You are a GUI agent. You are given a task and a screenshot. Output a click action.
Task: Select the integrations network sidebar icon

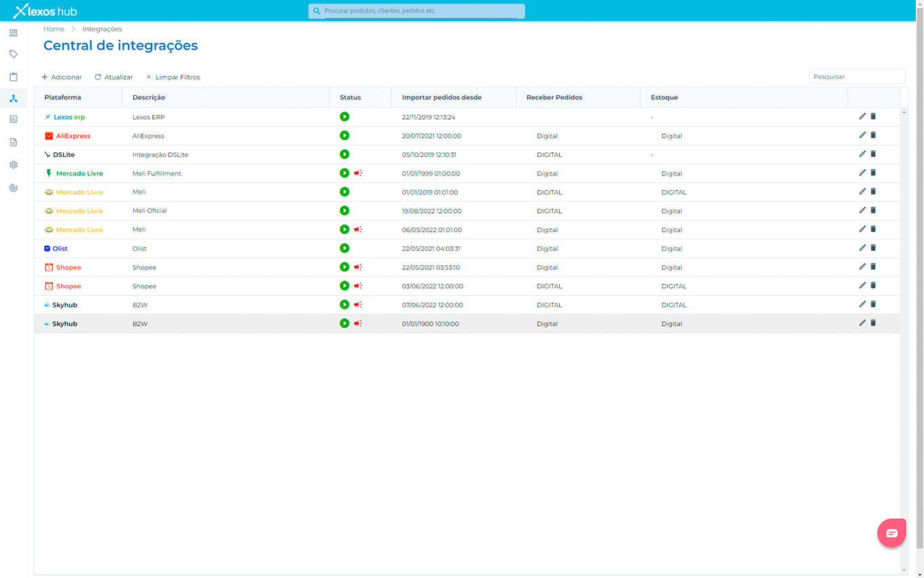pos(13,99)
